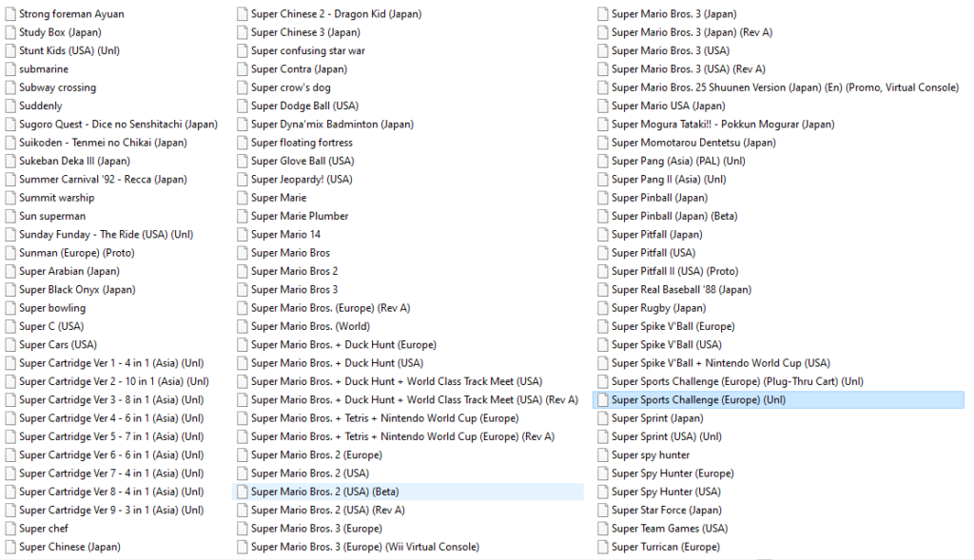The image size is (974, 560).
Task: Select the highlighted Super Sports Challenge (Europe) (Unl) file
Action: click(x=698, y=400)
